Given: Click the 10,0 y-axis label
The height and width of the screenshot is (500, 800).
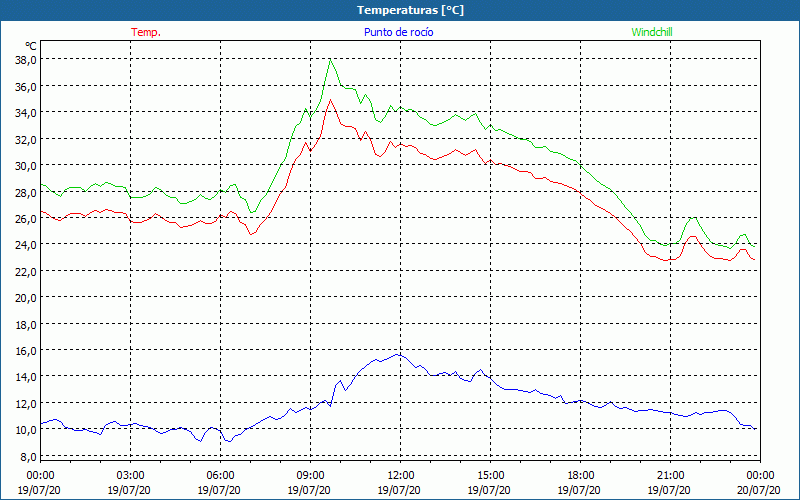Looking at the screenshot, I should pyautogui.click(x=27, y=430).
